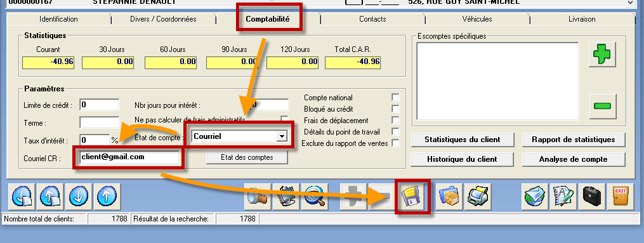
Task: Click the Statistiques du client button
Action: pyautogui.click(x=463, y=140)
